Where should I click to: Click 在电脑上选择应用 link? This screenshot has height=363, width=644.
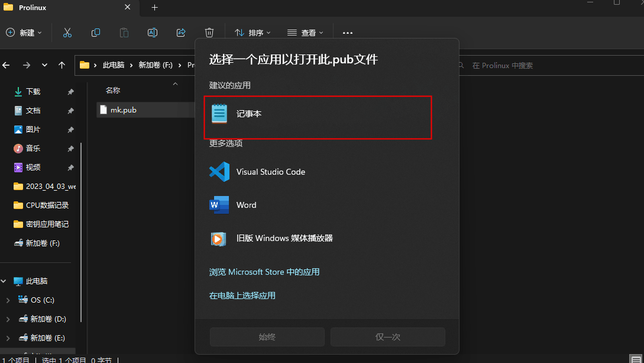[x=242, y=295]
